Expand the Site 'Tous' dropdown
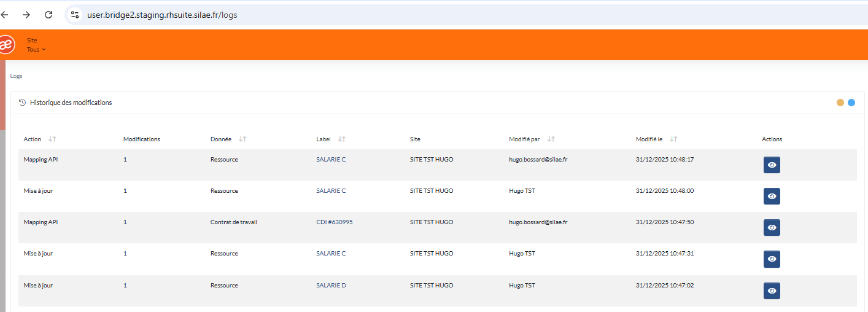The image size is (868, 312). (x=36, y=50)
